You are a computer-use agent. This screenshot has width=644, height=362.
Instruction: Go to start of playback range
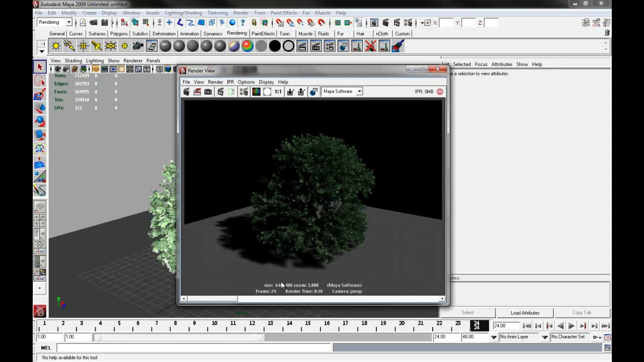(x=527, y=326)
